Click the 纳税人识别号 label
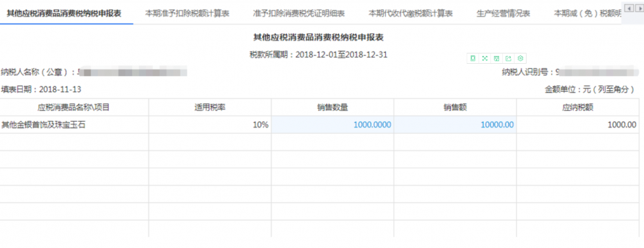Screen dimensions: 644x248 pyautogui.click(x=528, y=73)
